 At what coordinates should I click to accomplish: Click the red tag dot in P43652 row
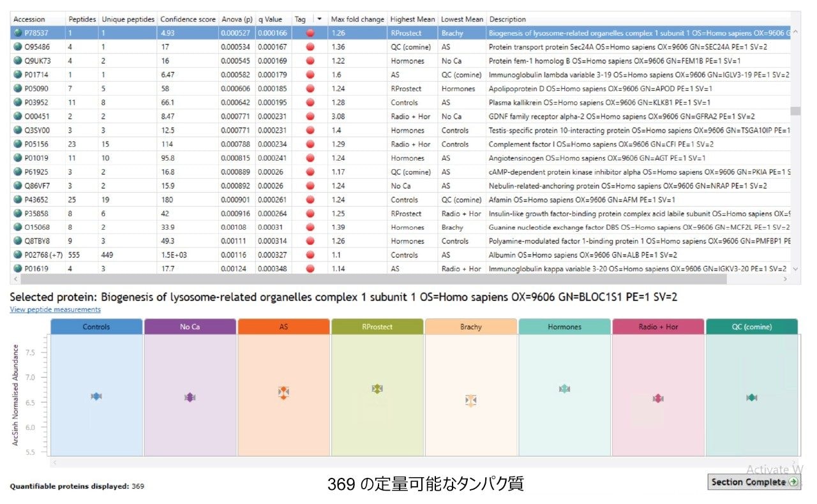(310, 200)
